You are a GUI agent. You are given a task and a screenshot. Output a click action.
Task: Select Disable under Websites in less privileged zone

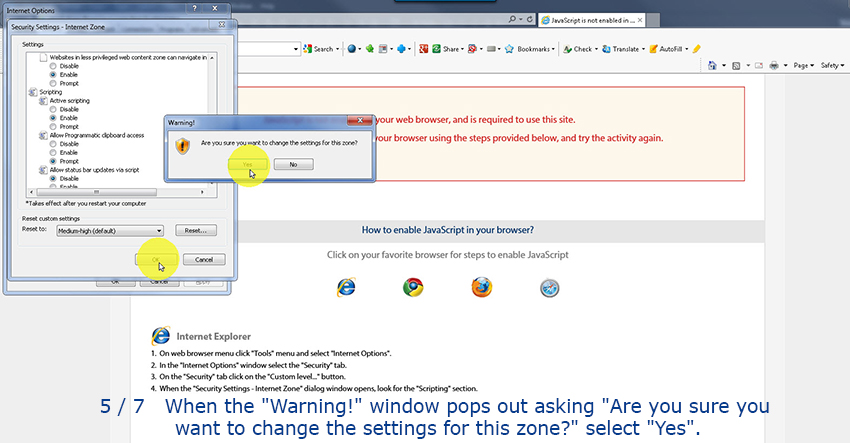[x=53, y=66]
